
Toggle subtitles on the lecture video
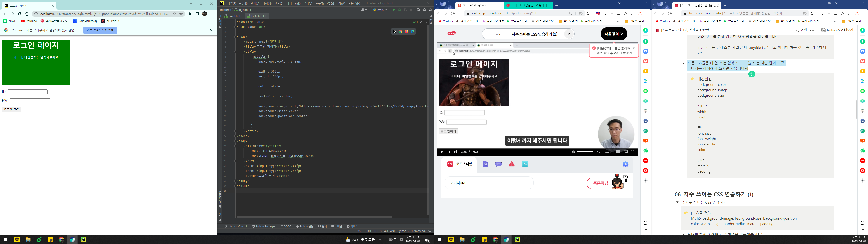click(x=618, y=152)
